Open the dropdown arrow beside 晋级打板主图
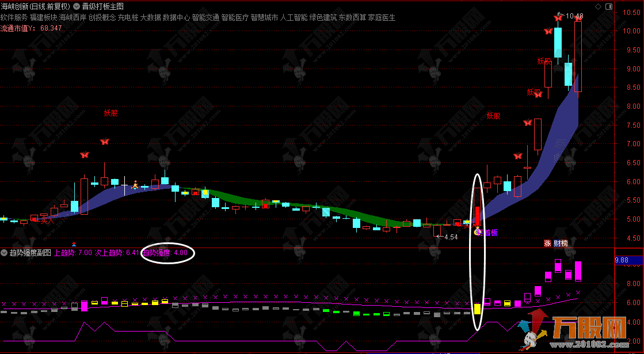 [77, 7]
